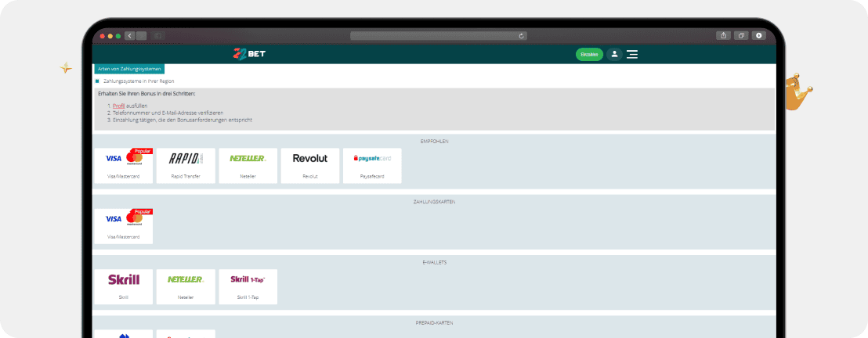Toggle the browser sidebar button
868x338 pixels.
coord(157,35)
